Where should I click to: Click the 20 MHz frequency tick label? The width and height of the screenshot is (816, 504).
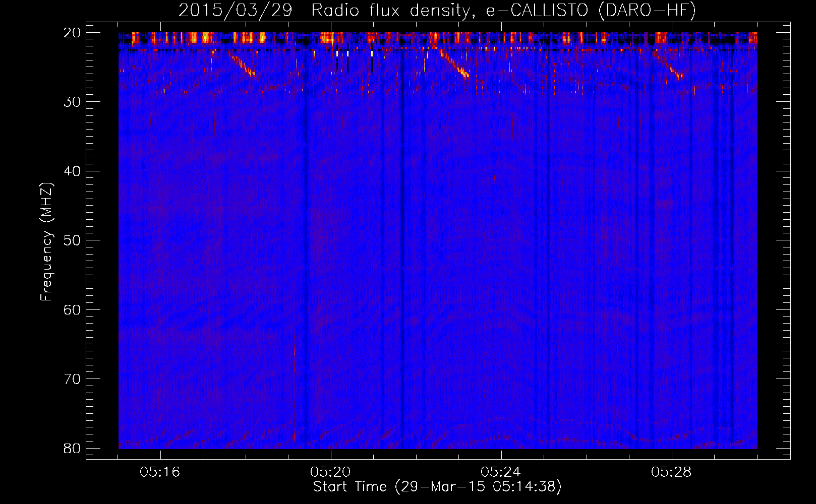(72, 33)
